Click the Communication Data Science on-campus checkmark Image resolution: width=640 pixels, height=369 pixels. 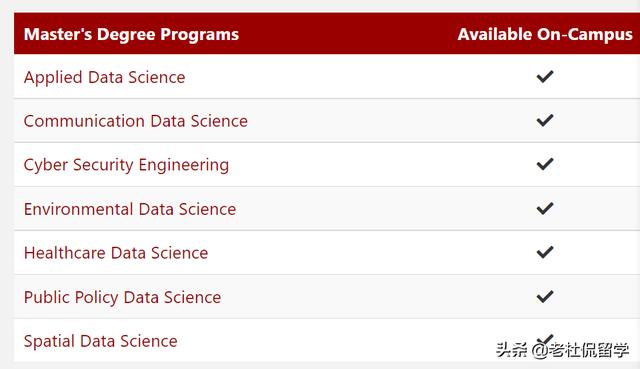pos(545,120)
